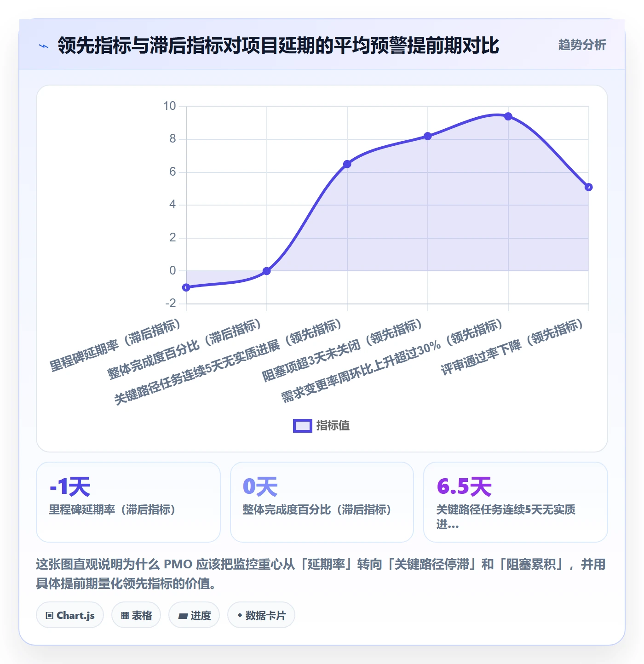Click the 0天 value in the second card
The height and width of the screenshot is (664, 644).
click(x=260, y=487)
